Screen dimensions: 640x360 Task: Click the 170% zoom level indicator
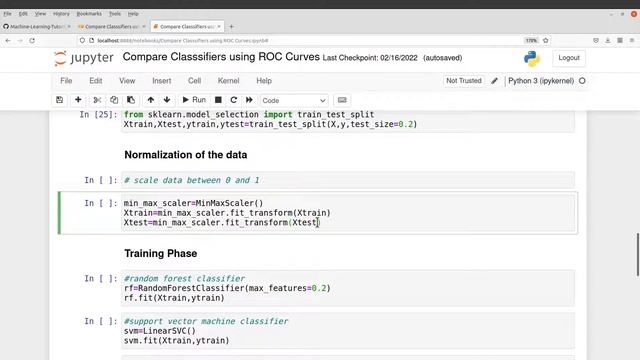click(531, 40)
